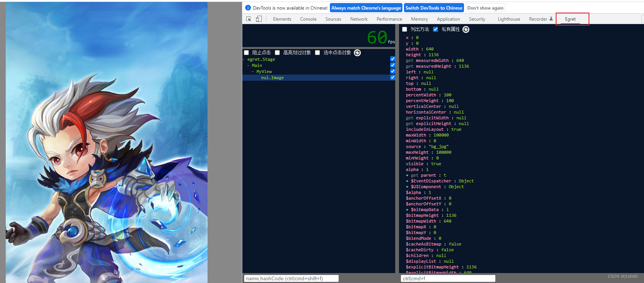Click the maxWidth : 100000 property
The image size is (644, 283).
click(427, 135)
